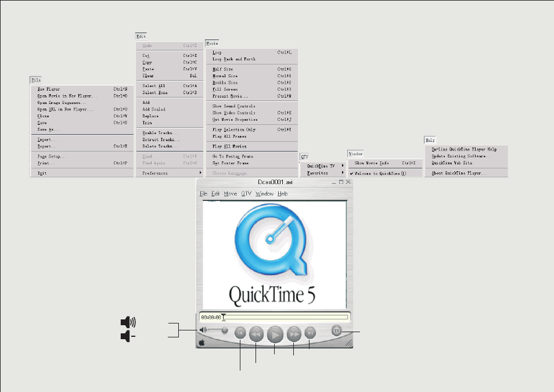The image size is (554, 392).
Task: Choose Trim from the Edit menu
Action: (170, 123)
